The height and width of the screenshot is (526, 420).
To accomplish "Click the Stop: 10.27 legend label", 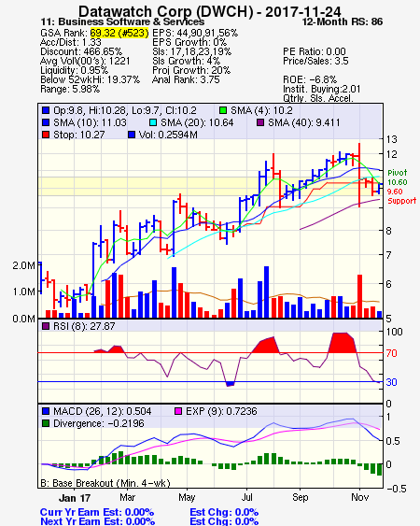I will [x=79, y=135].
